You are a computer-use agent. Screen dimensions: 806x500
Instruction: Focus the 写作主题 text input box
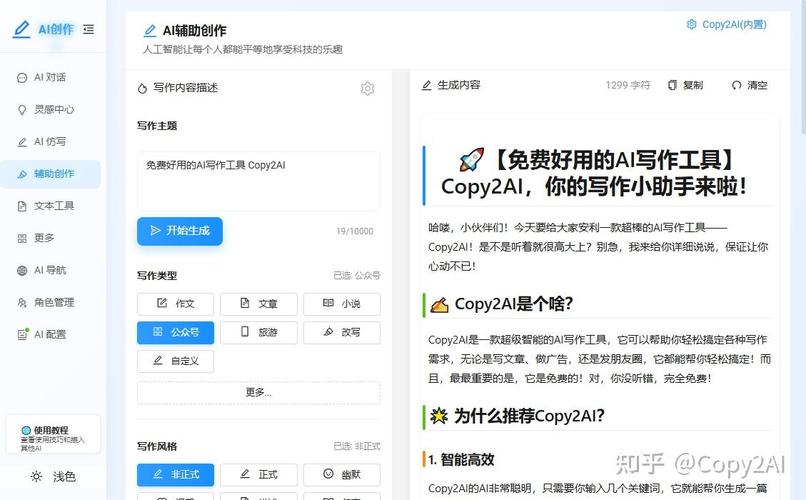259,180
